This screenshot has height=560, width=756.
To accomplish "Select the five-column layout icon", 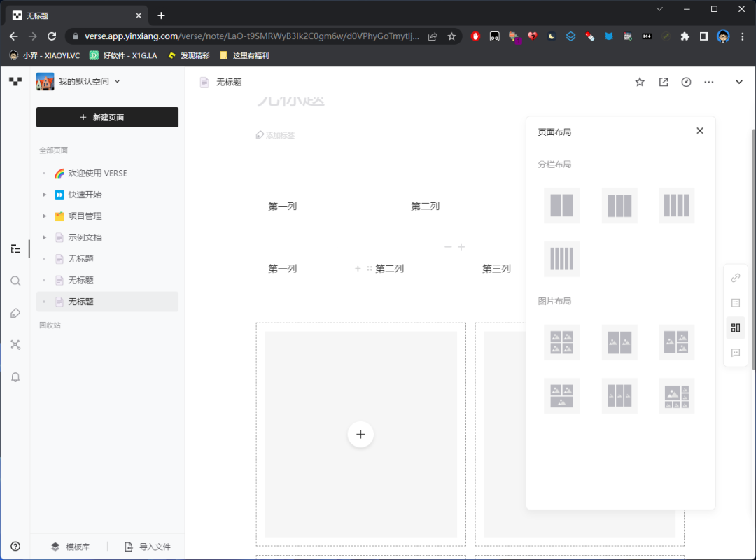I will tap(561, 259).
